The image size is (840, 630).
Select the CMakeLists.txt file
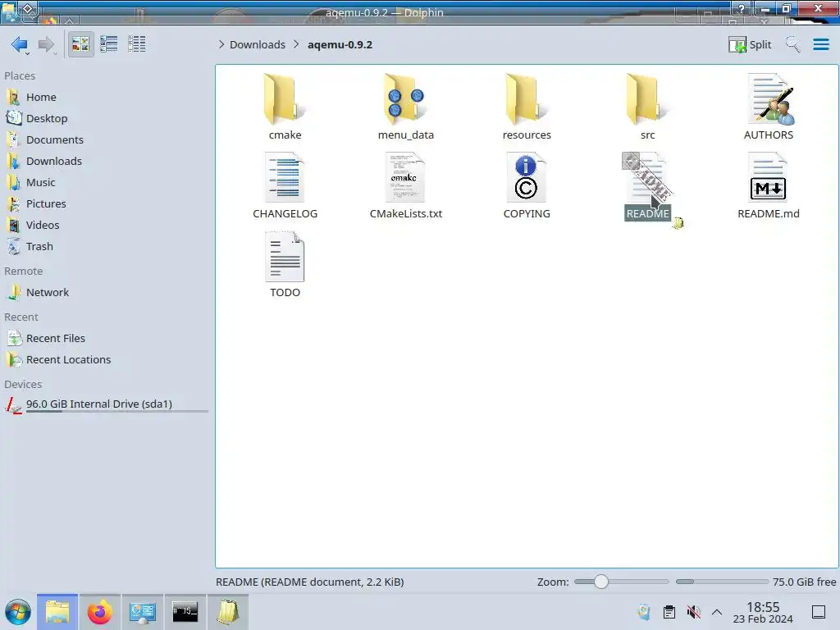coord(406,186)
